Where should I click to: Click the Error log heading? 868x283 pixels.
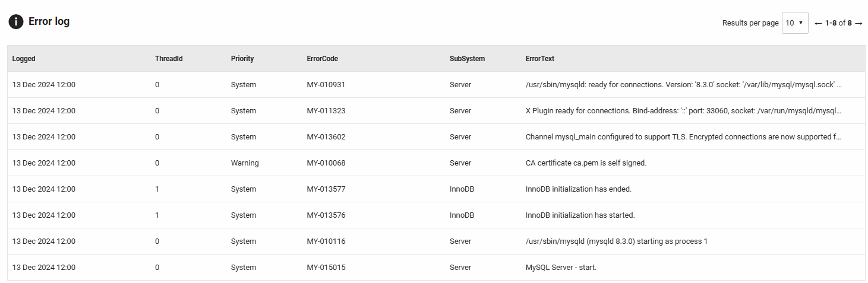(49, 22)
